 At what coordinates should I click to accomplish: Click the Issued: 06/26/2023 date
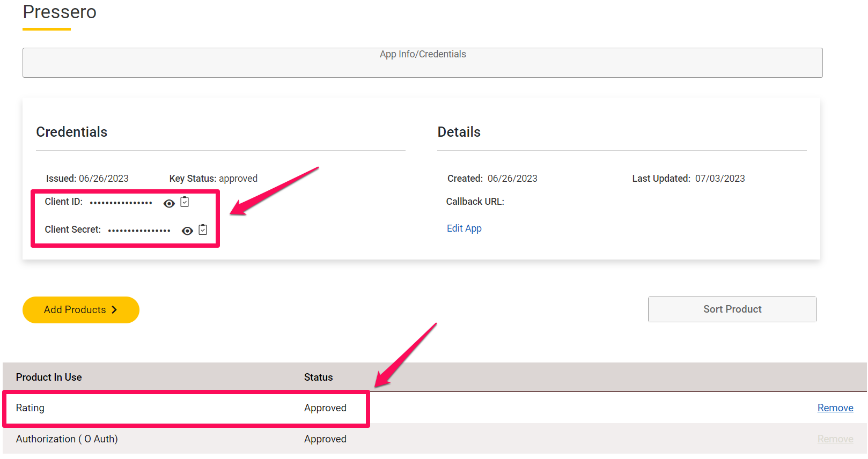click(87, 179)
